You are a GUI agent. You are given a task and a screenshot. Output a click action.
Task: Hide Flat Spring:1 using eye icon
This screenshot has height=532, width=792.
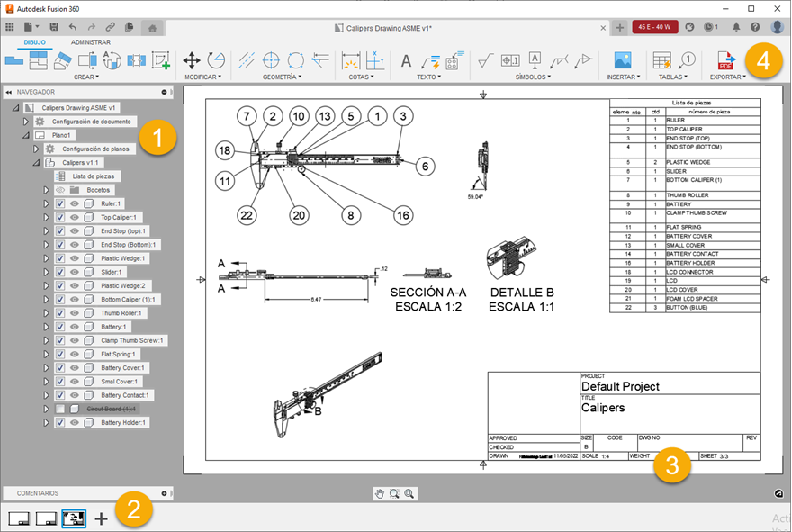pyautogui.click(x=74, y=354)
